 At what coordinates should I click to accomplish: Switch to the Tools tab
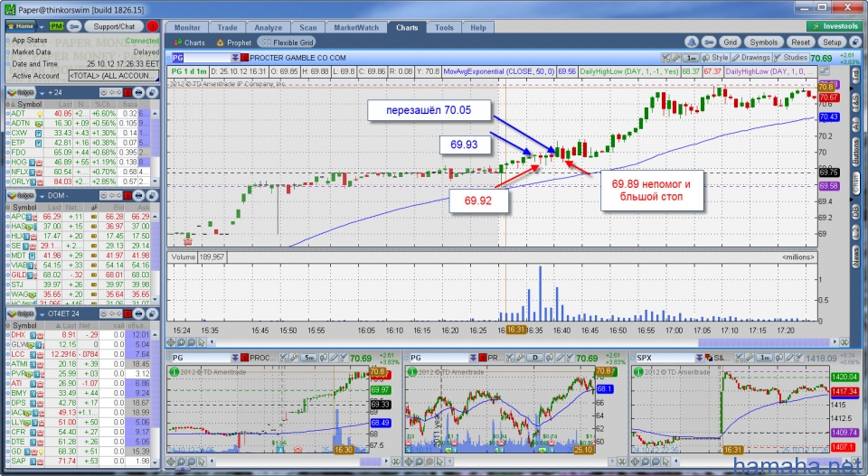pos(443,28)
